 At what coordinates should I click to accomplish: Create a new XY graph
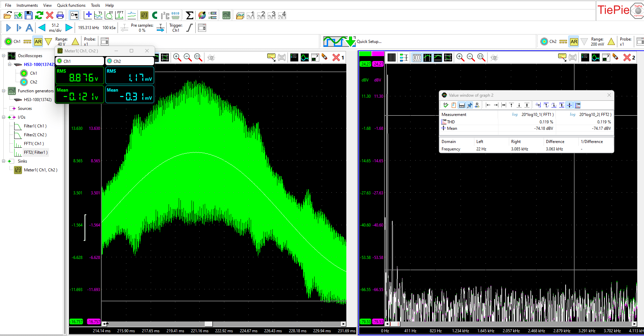109,15
